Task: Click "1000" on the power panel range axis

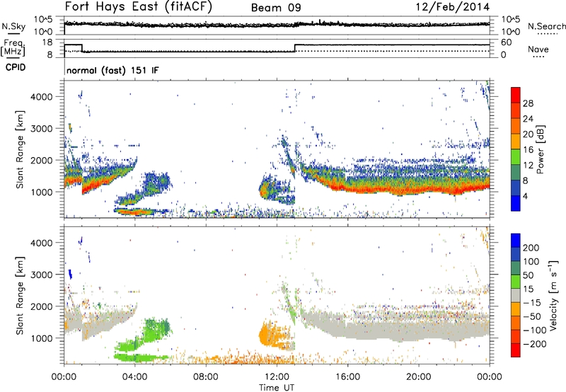Action: tap(42, 192)
